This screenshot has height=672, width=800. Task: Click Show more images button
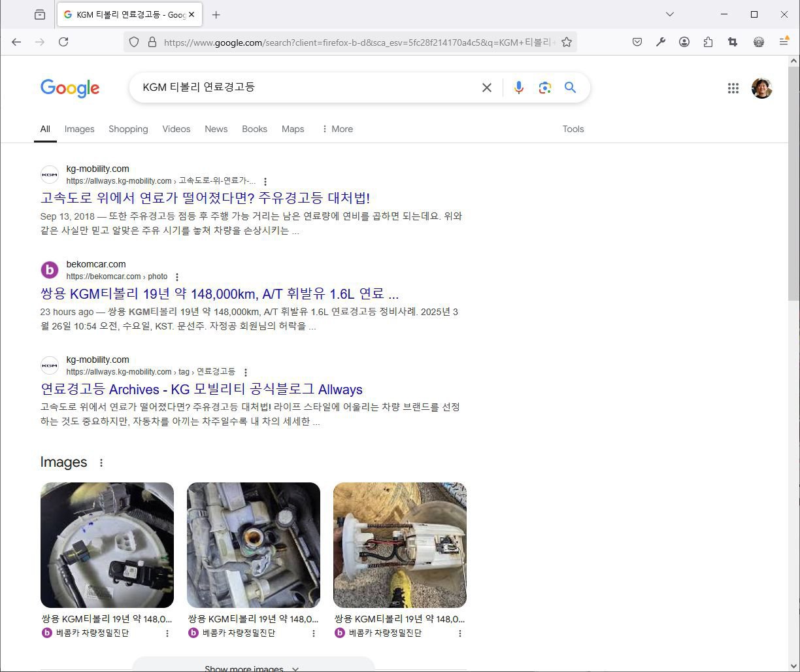254,665
